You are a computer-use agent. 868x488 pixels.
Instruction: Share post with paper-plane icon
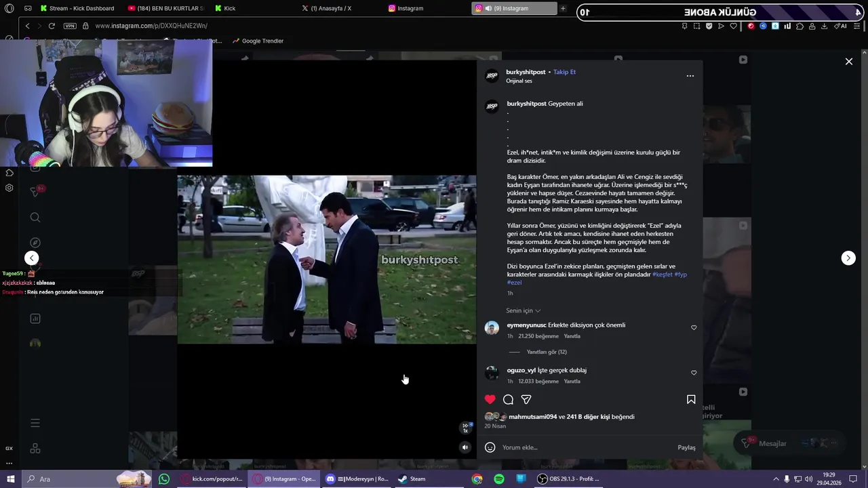[526, 399]
